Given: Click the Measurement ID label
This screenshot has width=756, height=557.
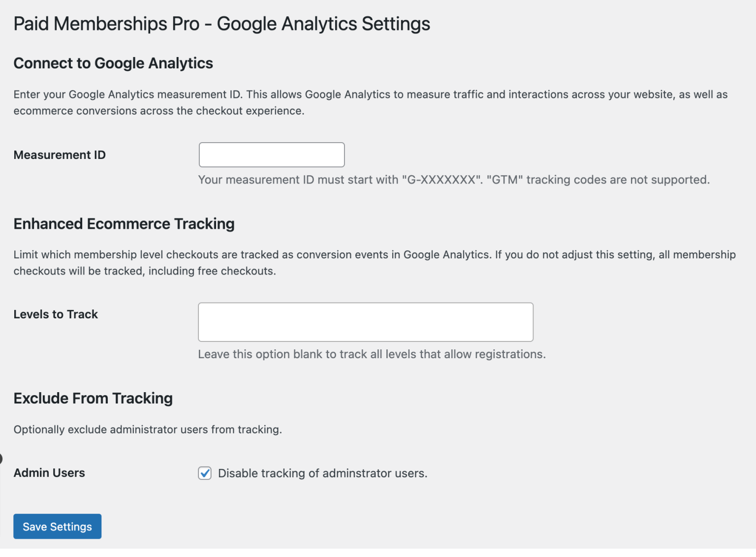Looking at the screenshot, I should [x=59, y=155].
